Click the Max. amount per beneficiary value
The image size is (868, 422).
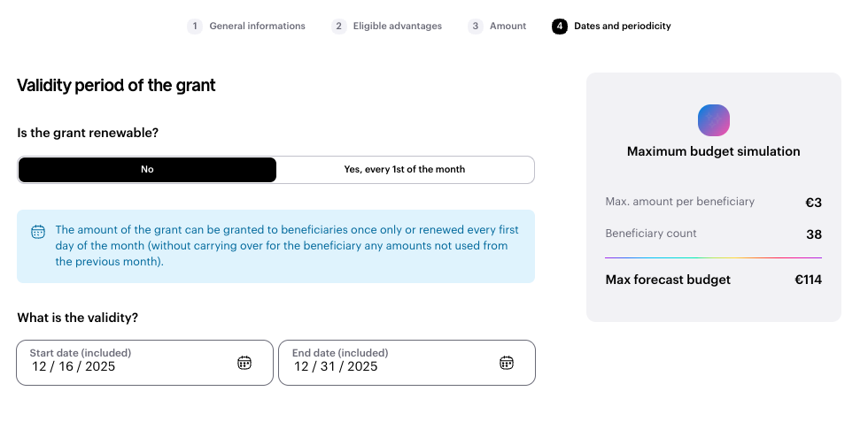pyautogui.click(x=813, y=203)
